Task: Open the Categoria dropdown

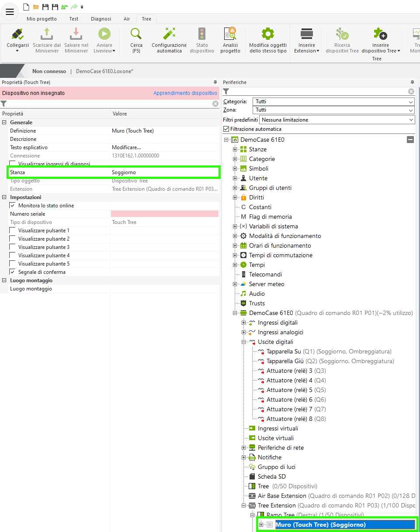Action: click(333, 101)
